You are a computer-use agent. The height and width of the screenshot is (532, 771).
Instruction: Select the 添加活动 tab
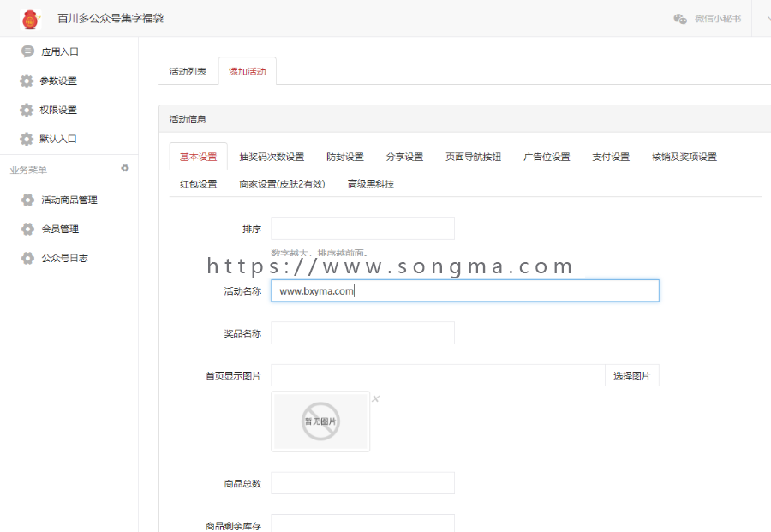248,72
